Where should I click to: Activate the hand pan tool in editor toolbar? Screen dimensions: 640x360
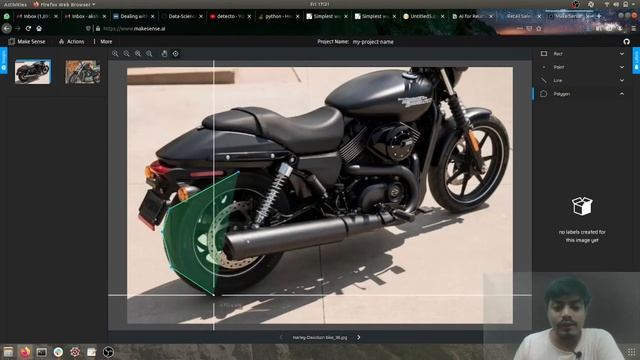tap(164, 53)
